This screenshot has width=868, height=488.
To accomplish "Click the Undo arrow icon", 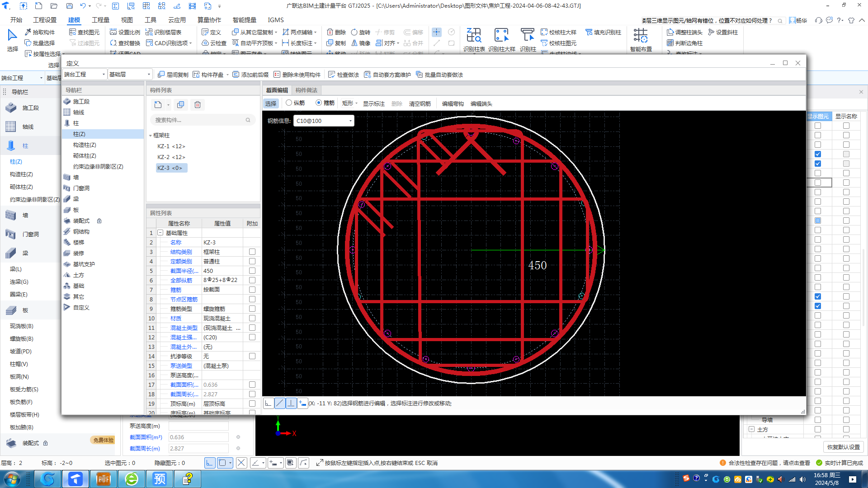I will coord(83,6).
